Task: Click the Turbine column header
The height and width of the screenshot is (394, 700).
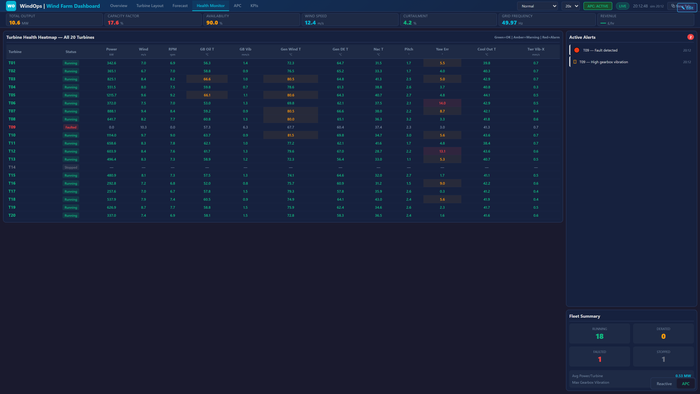Action: pos(15,52)
